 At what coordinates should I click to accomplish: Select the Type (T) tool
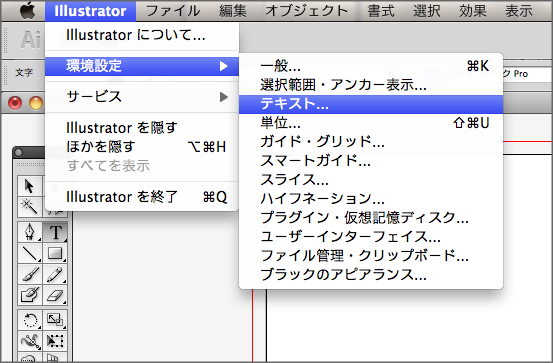[55, 232]
